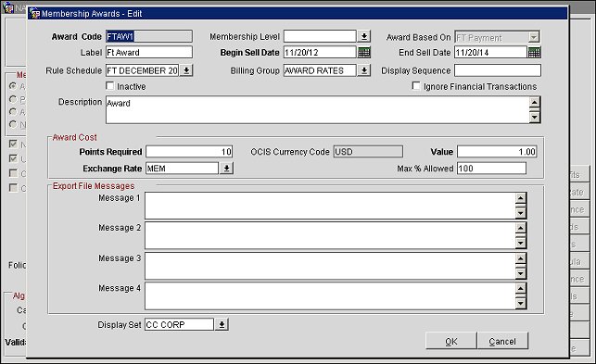This screenshot has width=596, height=364.
Task: Click the Display Sequence field
Action: [498, 70]
